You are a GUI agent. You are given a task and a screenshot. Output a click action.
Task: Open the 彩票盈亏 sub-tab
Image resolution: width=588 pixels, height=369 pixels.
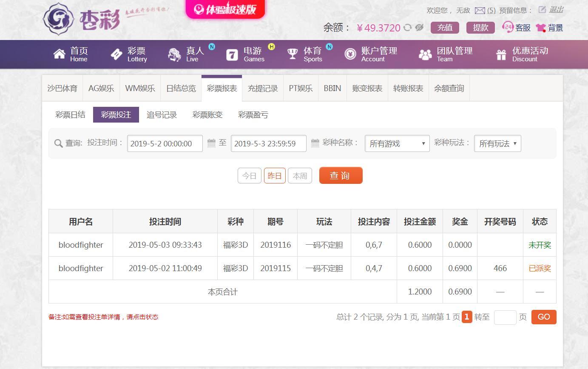(253, 115)
